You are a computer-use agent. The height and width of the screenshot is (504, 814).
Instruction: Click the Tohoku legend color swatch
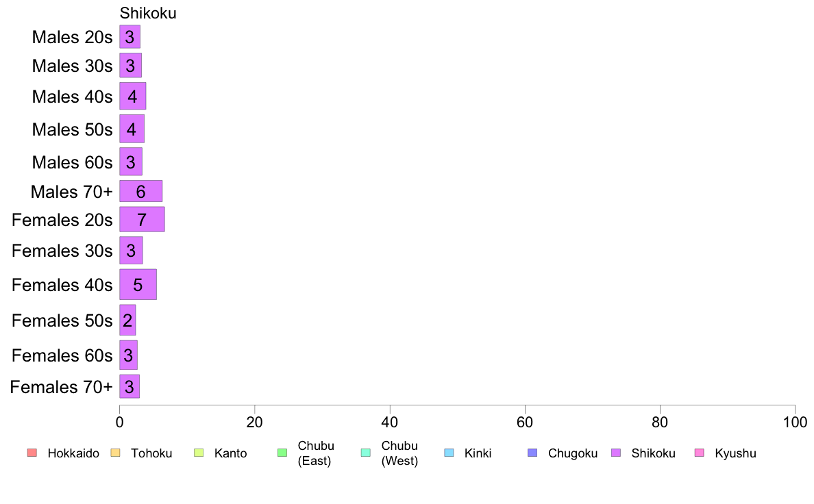coord(115,453)
